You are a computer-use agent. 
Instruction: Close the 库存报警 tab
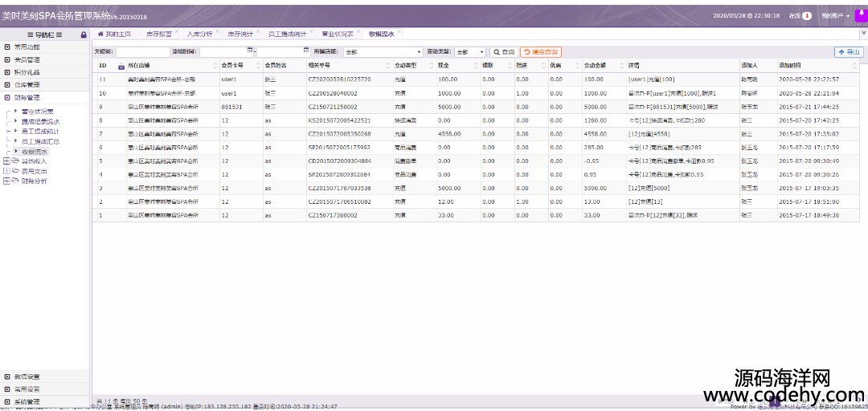tap(176, 32)
